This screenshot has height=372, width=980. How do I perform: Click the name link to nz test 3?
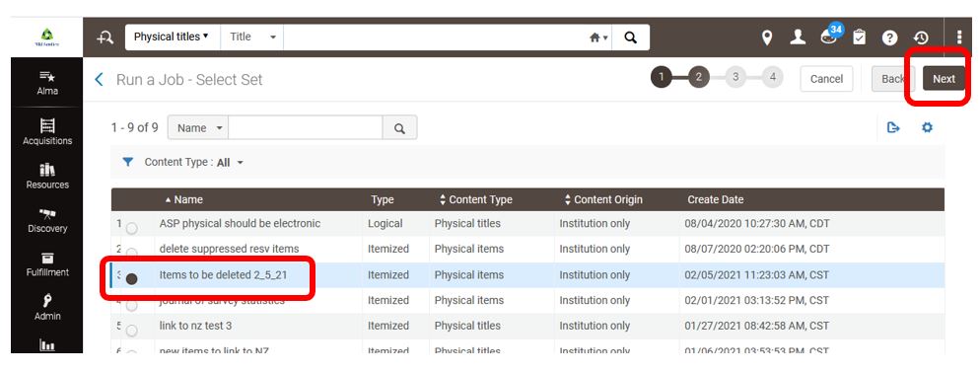click(195, 326)
